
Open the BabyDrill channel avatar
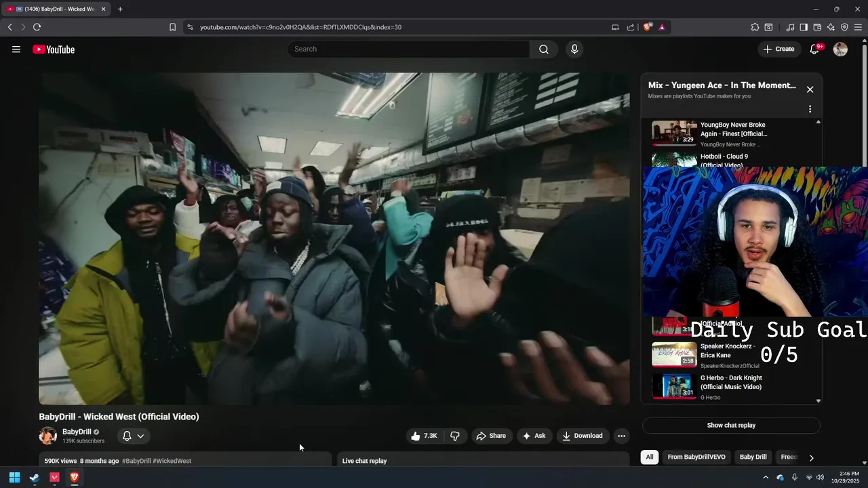(48, 436)
